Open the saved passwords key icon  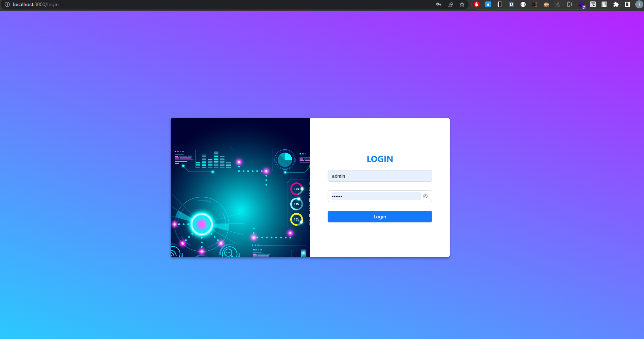(x=439, y=5)
